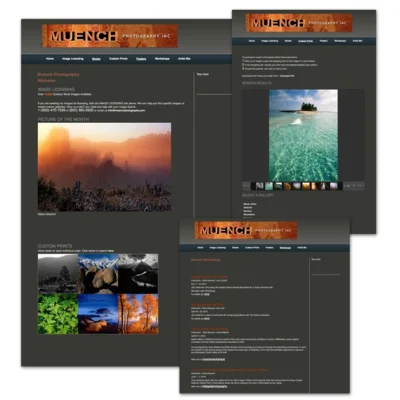Viewport: 400px width, 400px height.
Task: Click the large tropical island photo
Action: pyautogui.click(x=303, y=135)
